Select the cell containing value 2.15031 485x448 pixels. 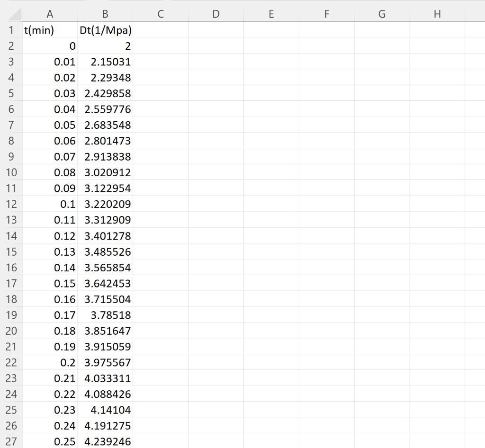[105, 62]
